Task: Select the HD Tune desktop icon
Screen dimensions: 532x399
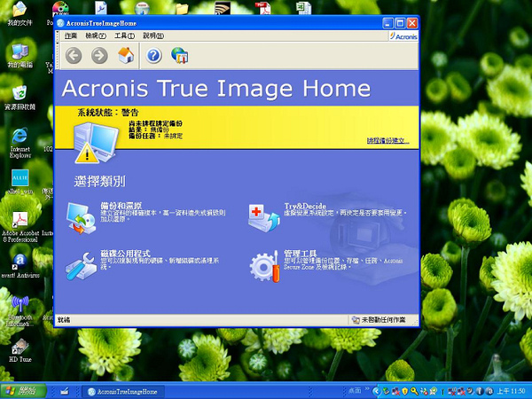Action: click(20, 350)
